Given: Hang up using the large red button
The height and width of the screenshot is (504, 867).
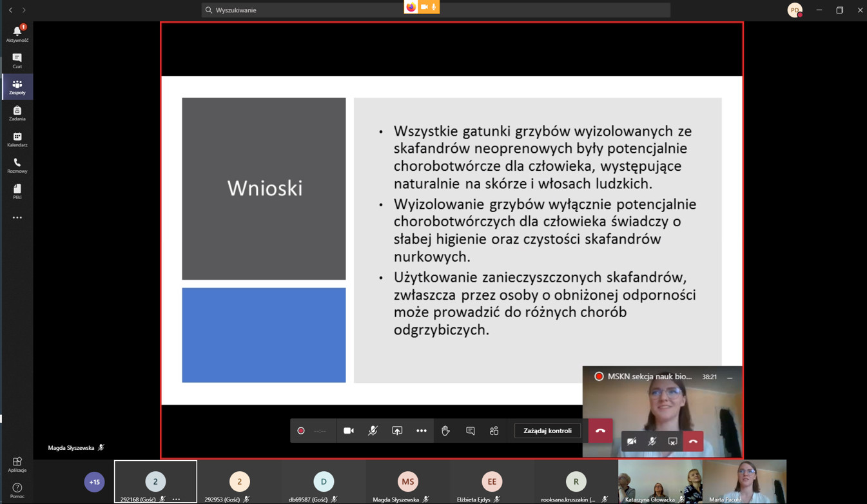Looking at the screenshot, I should 601,431.
